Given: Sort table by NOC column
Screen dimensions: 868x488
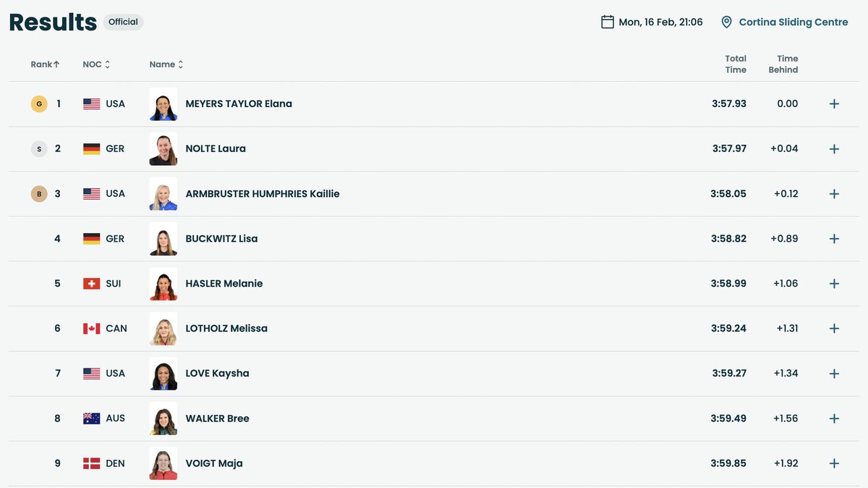Looking at the screenshot, I should tap(96, 64).
